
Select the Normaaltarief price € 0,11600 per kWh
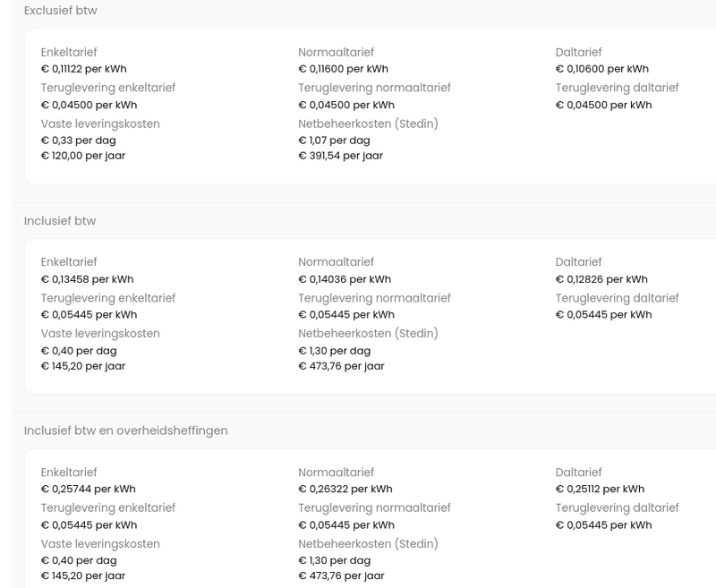(x=343, y=69)
